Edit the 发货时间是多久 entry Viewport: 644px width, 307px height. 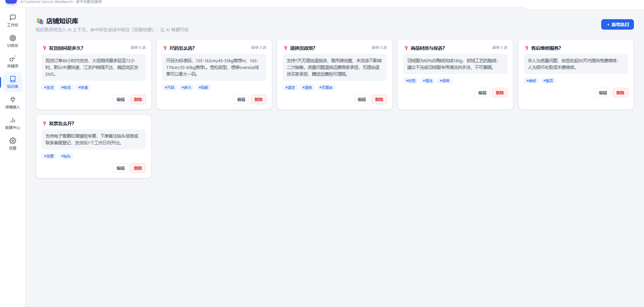[120, 99]
